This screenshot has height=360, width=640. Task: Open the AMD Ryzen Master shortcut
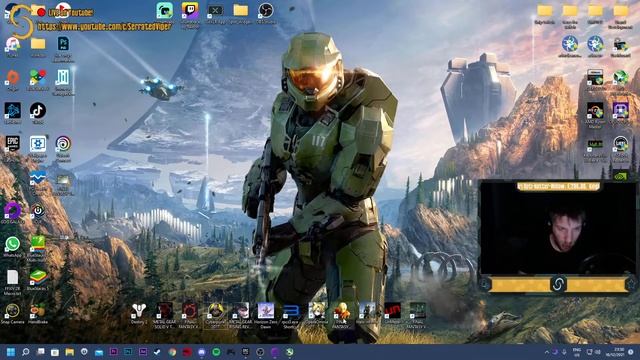click(x=595, y=111)
